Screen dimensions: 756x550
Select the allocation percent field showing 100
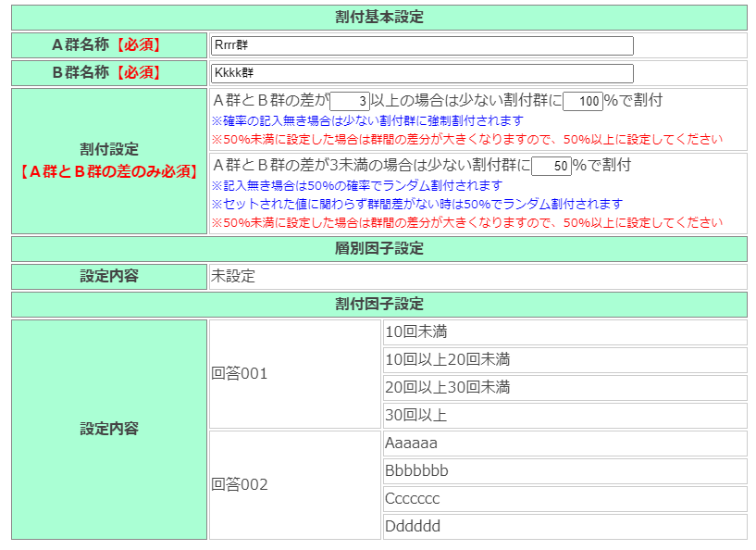582,101
